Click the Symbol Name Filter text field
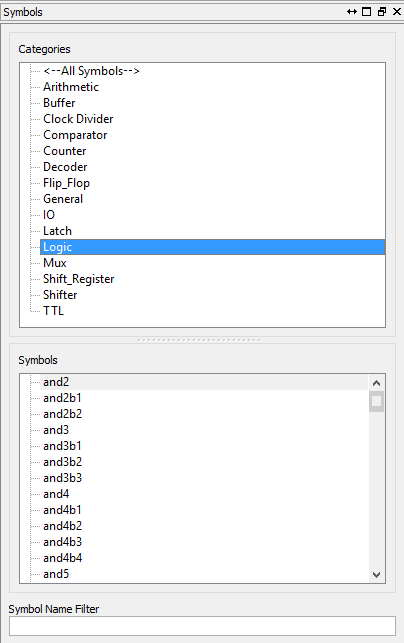 pyautogui.click(x=202, y=626)
